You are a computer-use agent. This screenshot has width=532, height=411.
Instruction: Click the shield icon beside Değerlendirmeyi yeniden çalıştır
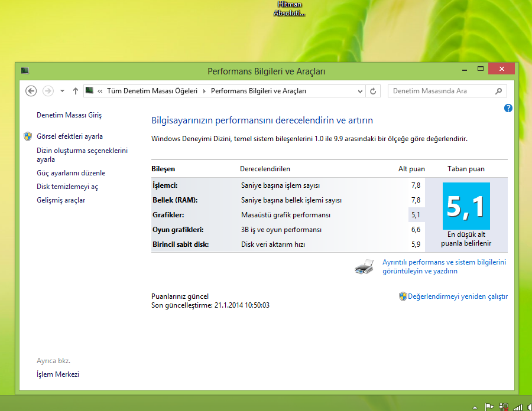(x=403, y=296)
